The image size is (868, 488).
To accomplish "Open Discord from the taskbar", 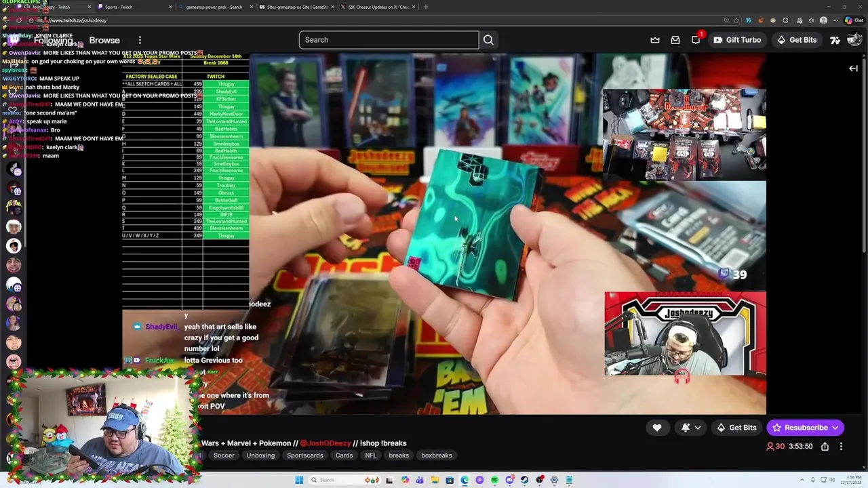I will point(510,480).
